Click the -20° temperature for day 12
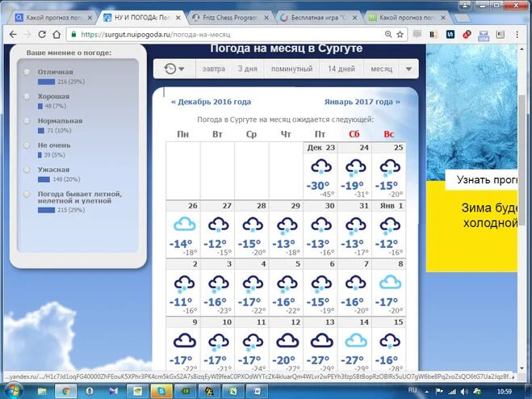The height and width of the screenshot is (399, 532). (283, 360)
